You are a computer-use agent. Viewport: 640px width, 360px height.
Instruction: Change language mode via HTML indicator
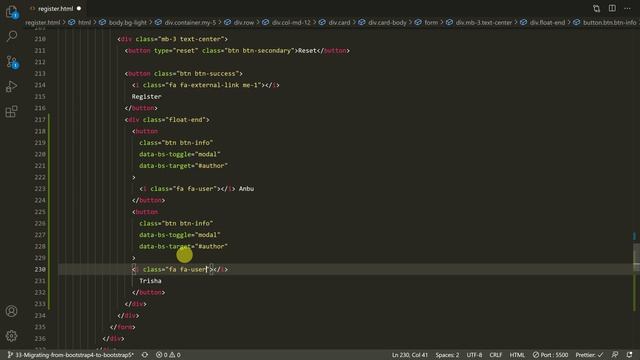click(517, 355)
